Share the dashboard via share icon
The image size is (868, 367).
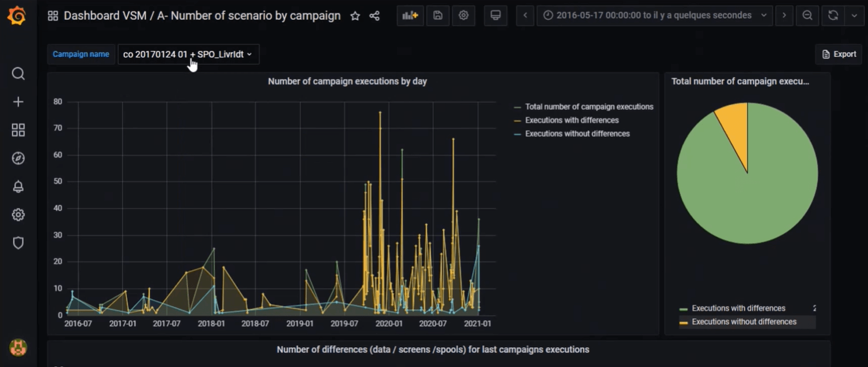click(x=375, y=16)
